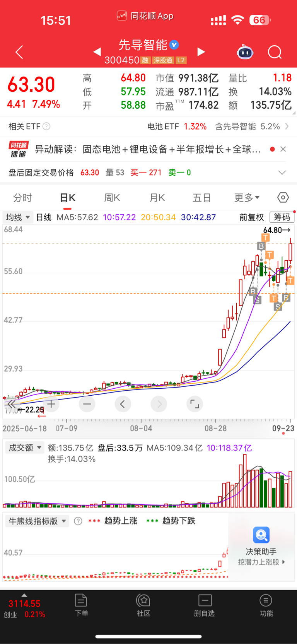This screenshot has height=644, width=297.
Task: Open 前复权 adjustment option
Action: tap(251, 217)
